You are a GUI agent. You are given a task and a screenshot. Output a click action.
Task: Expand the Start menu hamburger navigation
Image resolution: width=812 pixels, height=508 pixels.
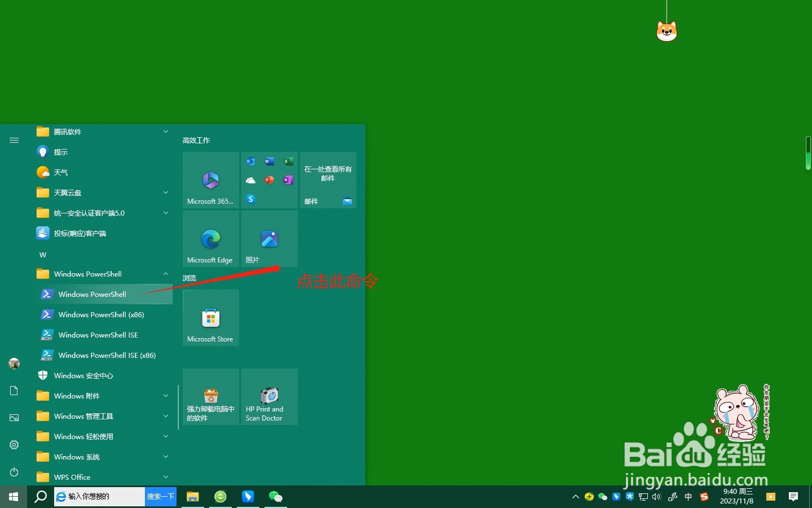[x=14, y=140]
